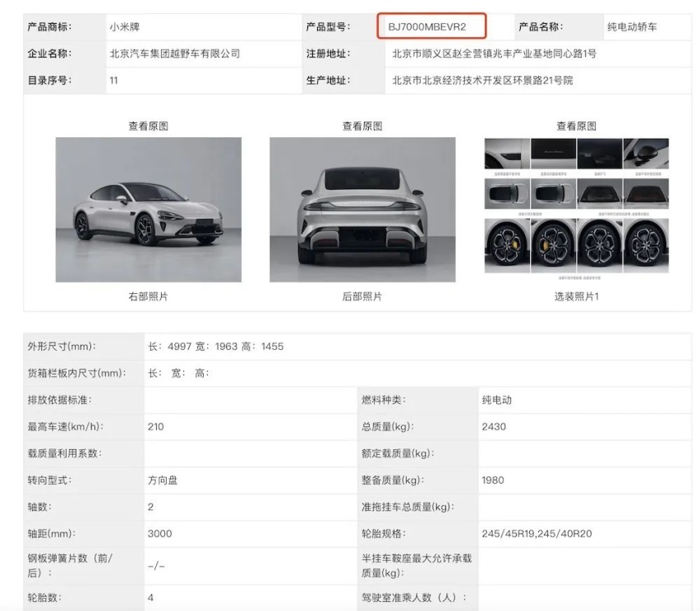
Task: Click the right-side car photo thumbnail
Action: coord(148,209)
